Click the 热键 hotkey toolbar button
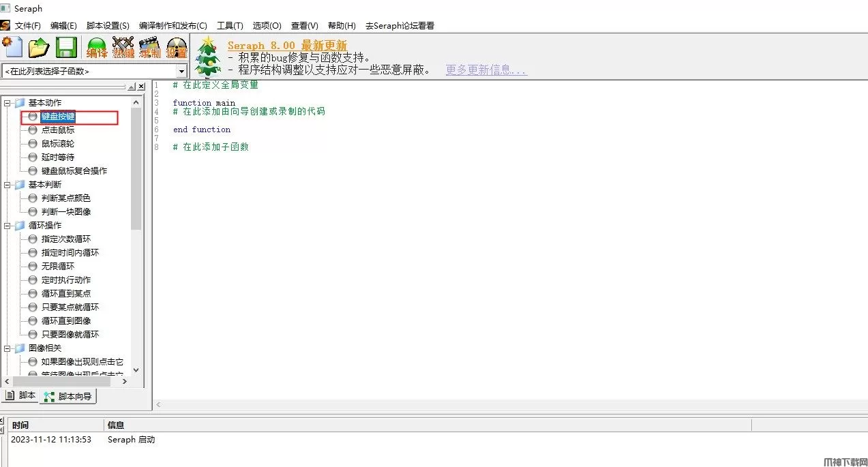This screenshot has width=868, height=467. 123,48
